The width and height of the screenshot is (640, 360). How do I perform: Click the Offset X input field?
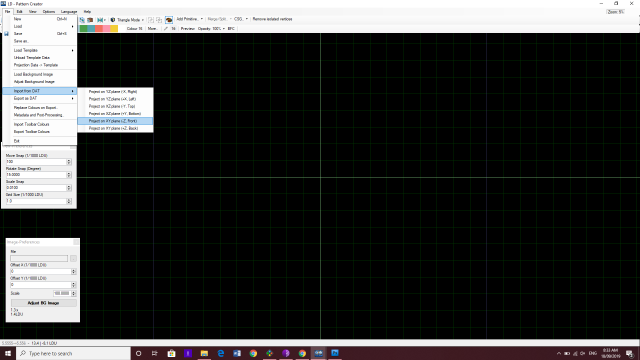[40, 271]
